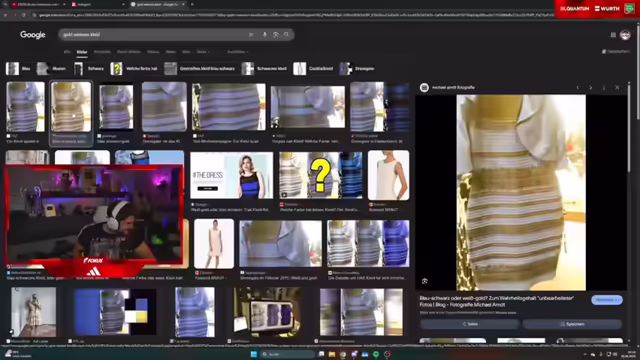Close the image preview panel
The image size is (640, 360).
[x=617, y=87]
